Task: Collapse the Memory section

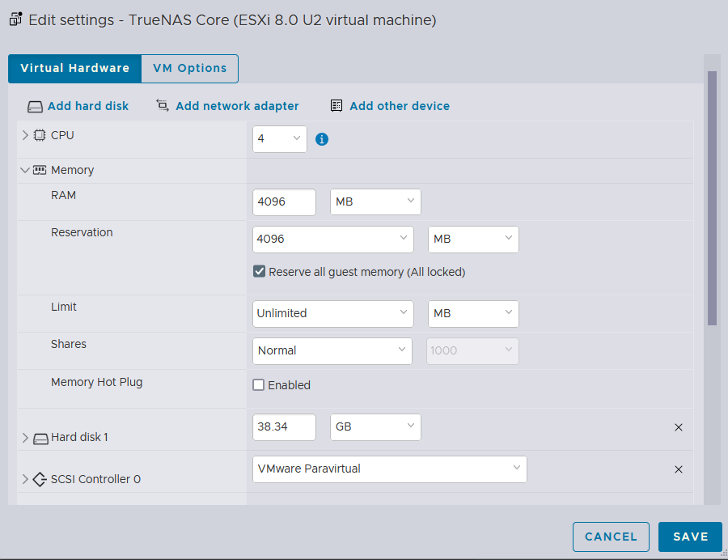Action: click(x=25, y=170)
